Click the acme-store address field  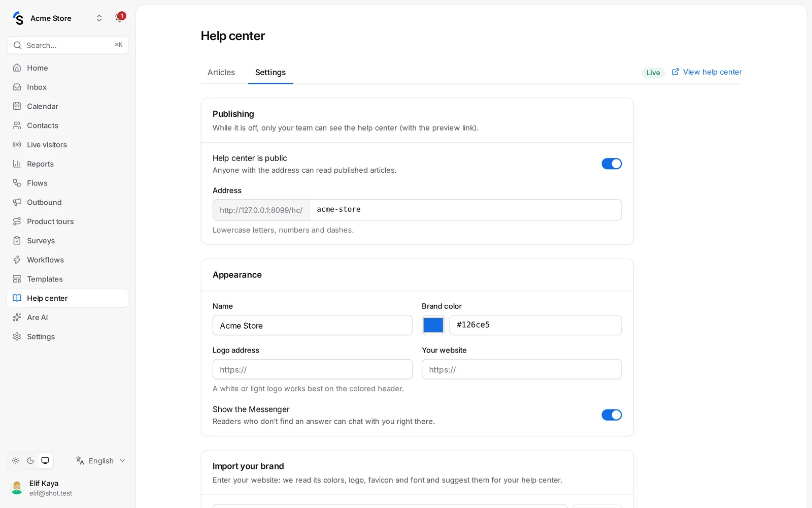tap(465, 210)
